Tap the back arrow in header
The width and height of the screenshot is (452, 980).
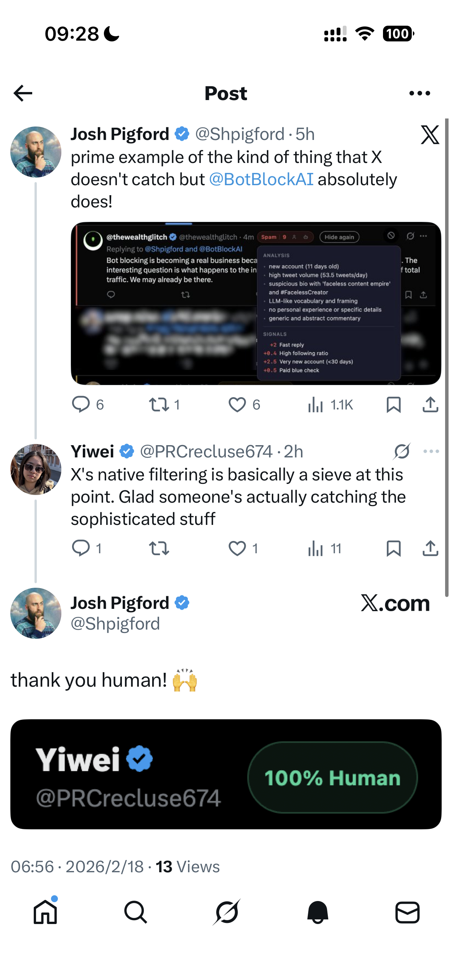23,93
